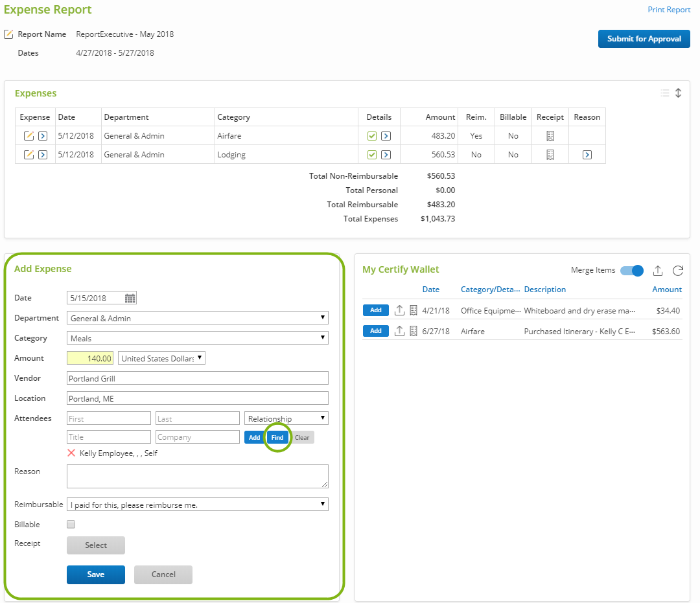This screenshot has height=603, width=700.
Task: Edit the Lodging expense row
Action: tap(29, 154)
